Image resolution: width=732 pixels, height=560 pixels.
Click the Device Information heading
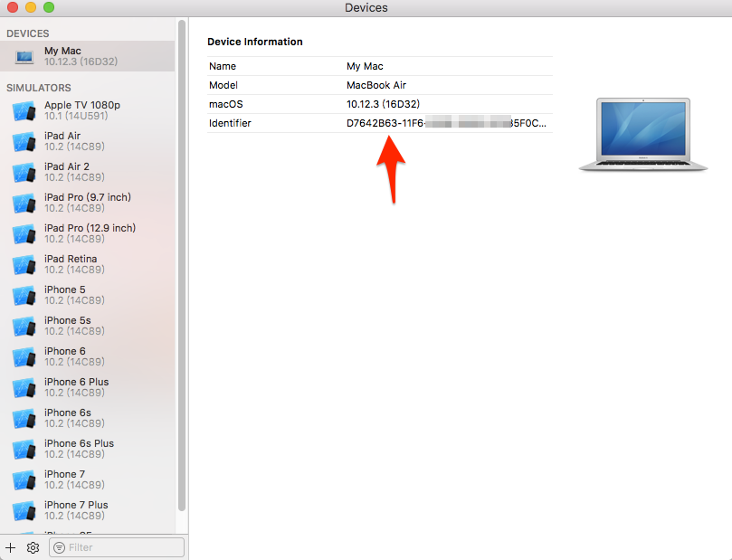tap(255, 42)
